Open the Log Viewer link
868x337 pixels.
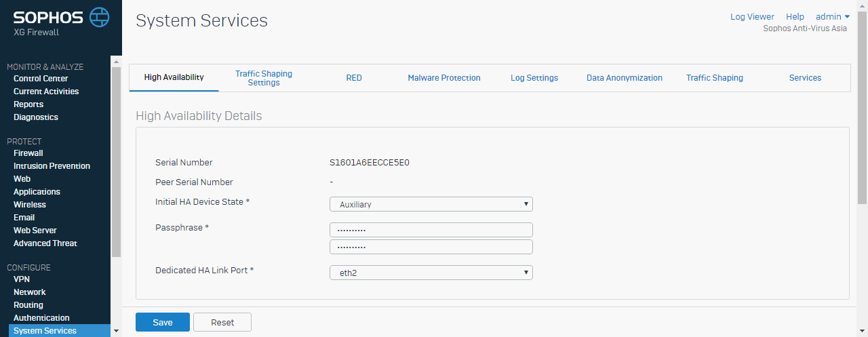[752, 17]
